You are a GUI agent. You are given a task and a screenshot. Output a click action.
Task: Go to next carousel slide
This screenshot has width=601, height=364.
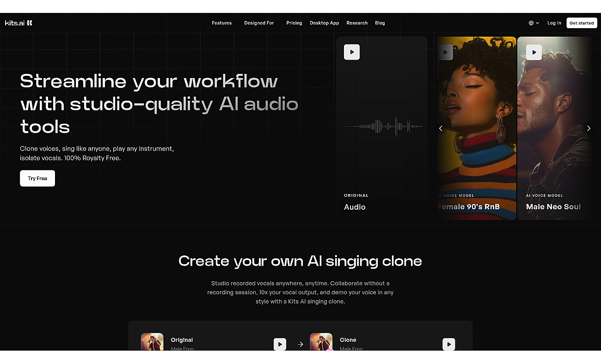point(589,128)
